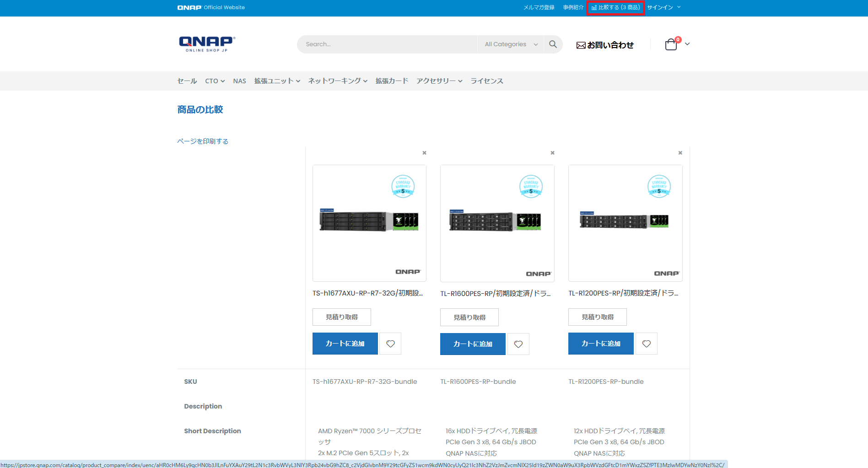Open the All Categories dropdown
Viewport: 868px width, 468px height.
[511, 44]
